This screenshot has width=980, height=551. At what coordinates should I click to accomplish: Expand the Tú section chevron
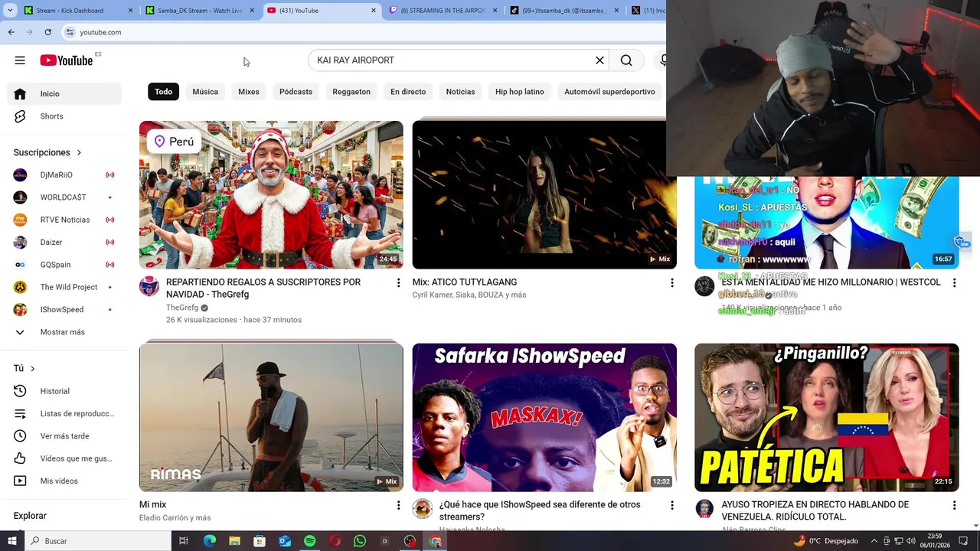pyautogui.click(x=32, y=369)
